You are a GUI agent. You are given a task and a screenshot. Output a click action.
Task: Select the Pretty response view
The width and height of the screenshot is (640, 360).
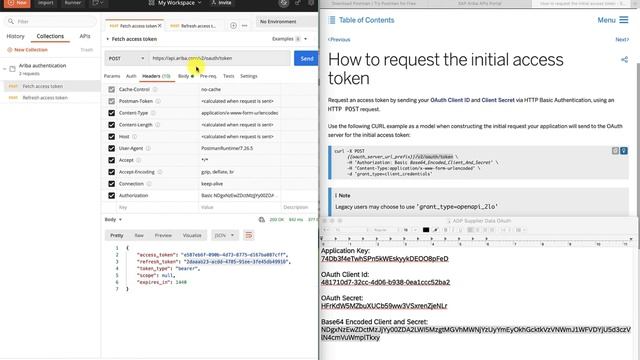pos(116,236)
